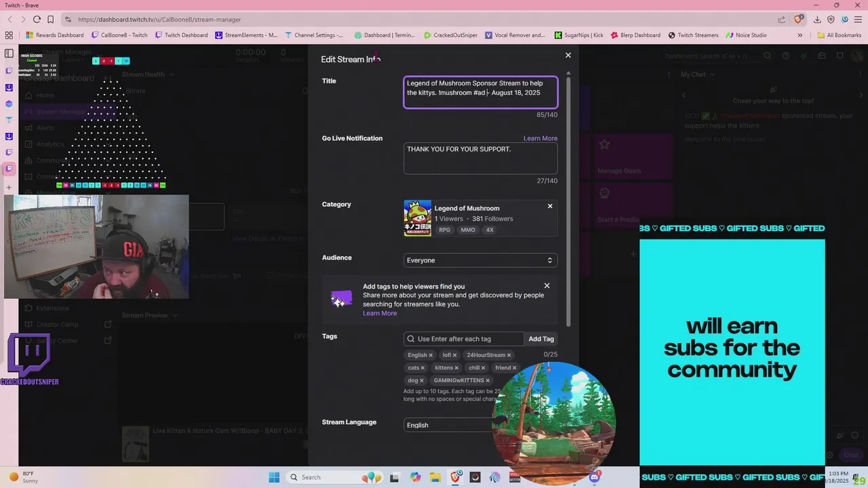This screenshot has height=488, width=868.
Task: Select the 4X category tag
Action: pos(490,230)
